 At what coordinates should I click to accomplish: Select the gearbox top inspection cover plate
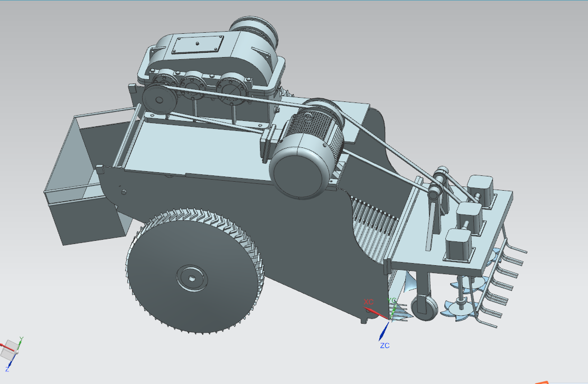[x=198, y=45]
